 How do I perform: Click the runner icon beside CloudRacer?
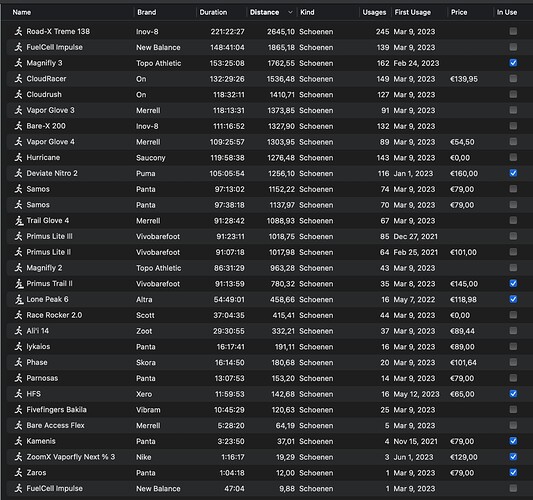tap(18, 79)
